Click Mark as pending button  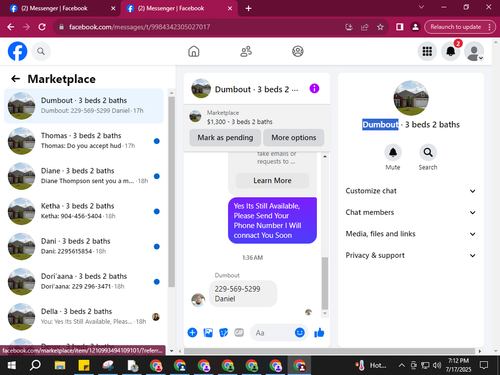tap(225, 138)
